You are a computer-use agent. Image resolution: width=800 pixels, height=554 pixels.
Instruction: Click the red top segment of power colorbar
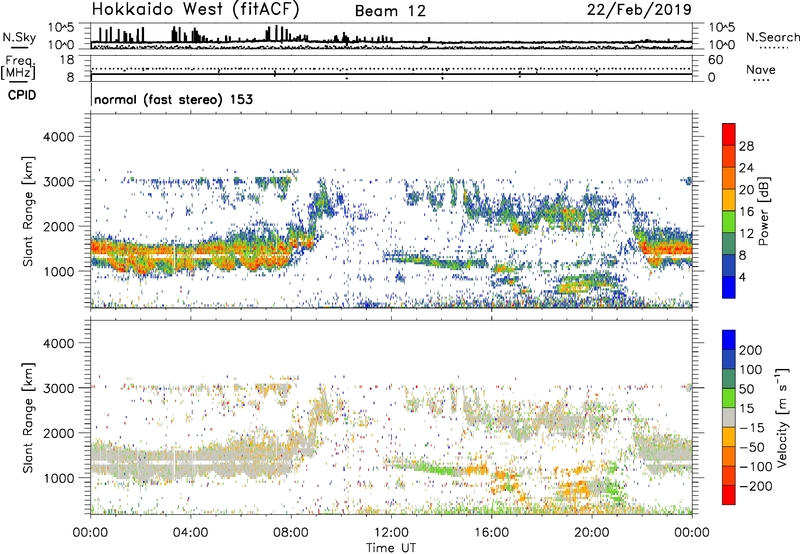(729, 135)
